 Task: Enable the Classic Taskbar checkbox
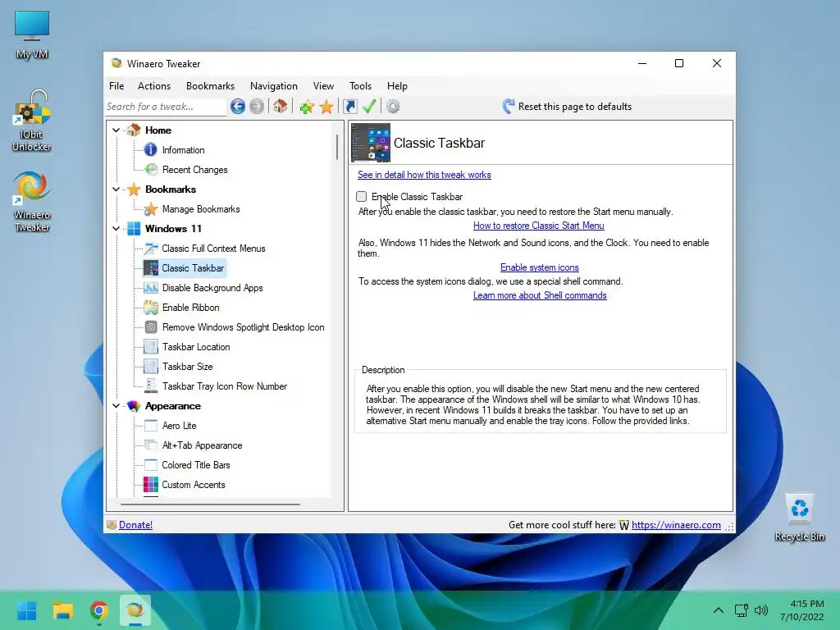pyautogui.click(x=362, y=197)
